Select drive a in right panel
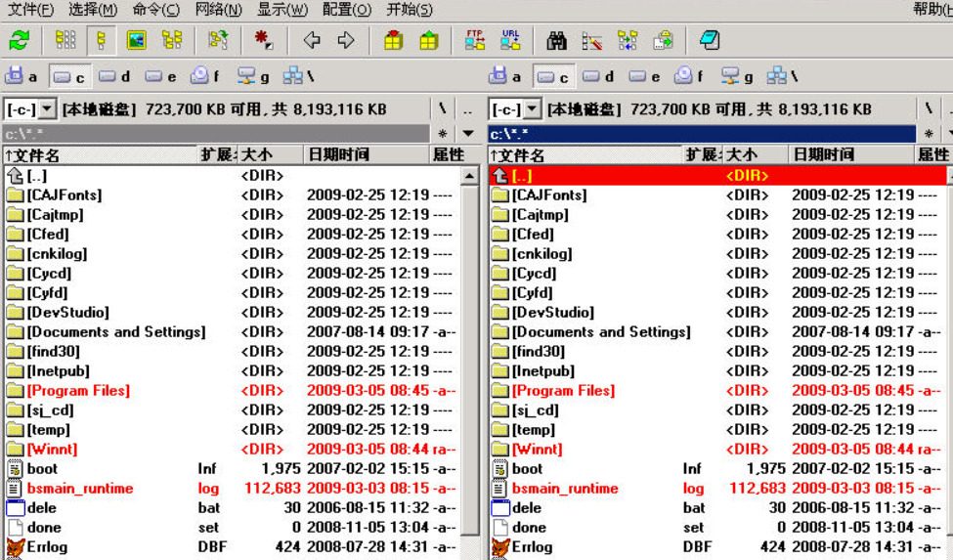This screenshot has height=560, width=953. coord(505,76)
